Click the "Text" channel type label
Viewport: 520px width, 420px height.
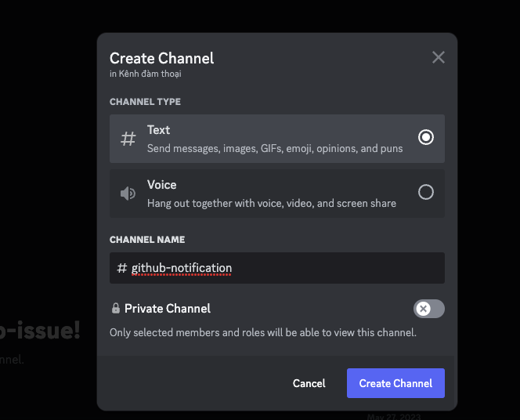[158, 130]
